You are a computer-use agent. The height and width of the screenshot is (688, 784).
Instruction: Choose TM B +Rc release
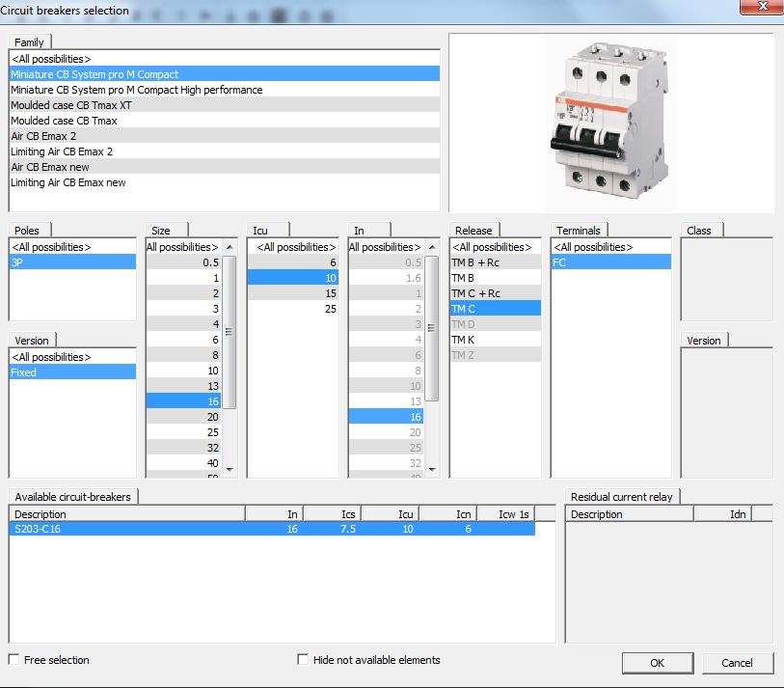(495, 262)
